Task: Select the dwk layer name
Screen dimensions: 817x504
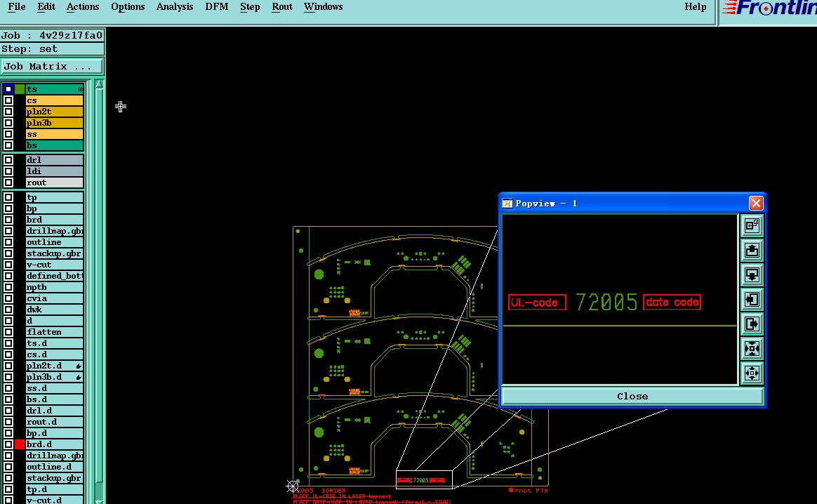Action: tap(54, 310)
